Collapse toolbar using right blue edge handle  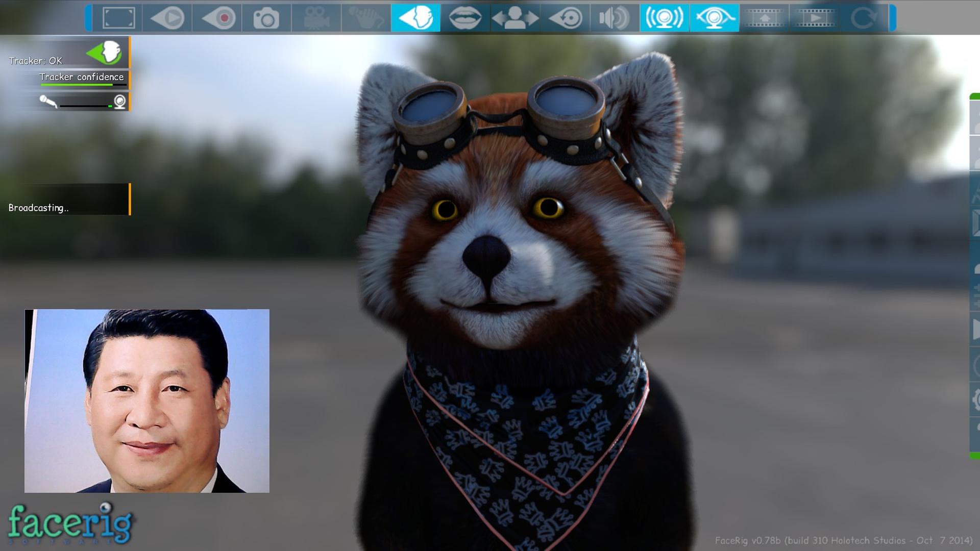(x=892, y=18)
